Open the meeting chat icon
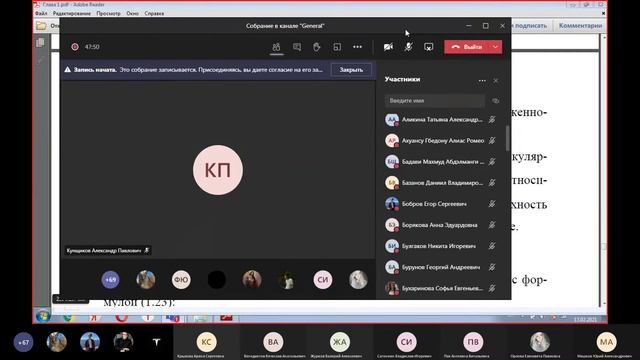 click(x=297, y=47)
